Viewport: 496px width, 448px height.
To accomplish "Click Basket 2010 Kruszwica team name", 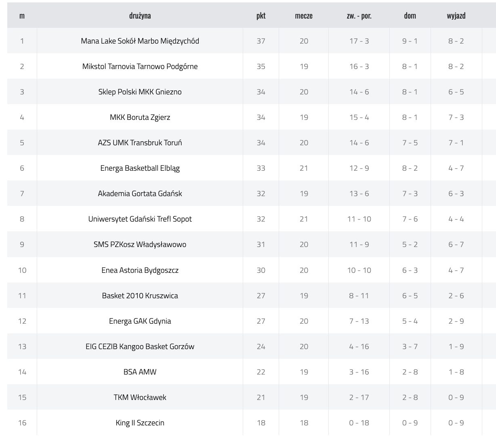I will (x=140, y=295).
